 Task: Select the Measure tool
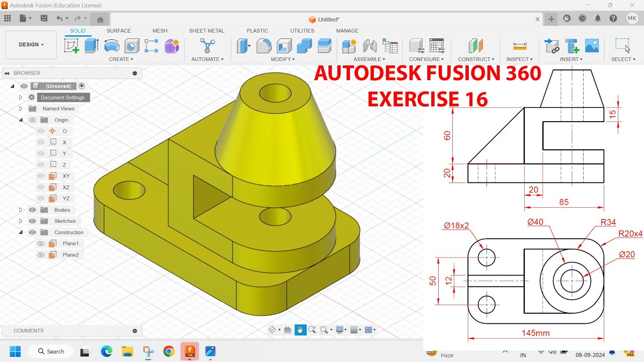(x=520, y=46)
